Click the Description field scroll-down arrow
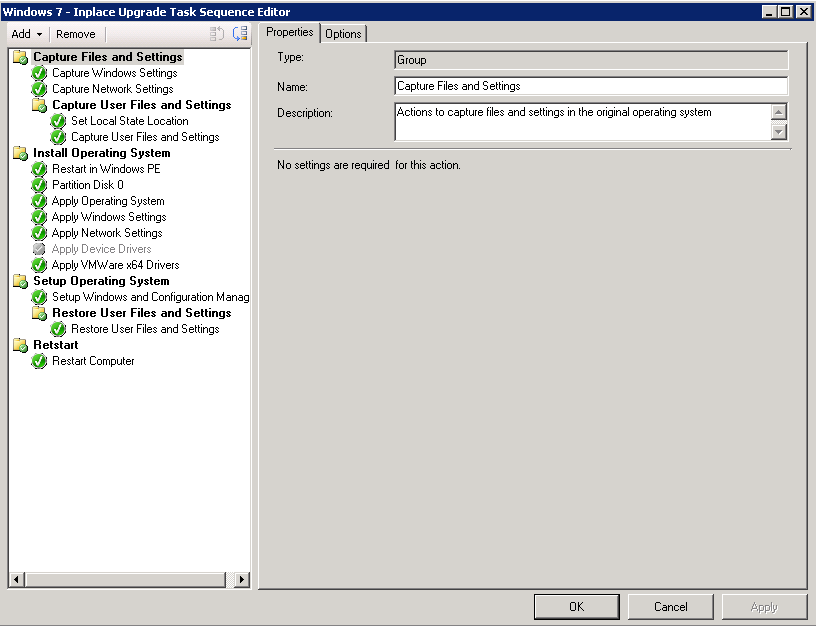The width and height of the screenshot is (816, 626). 780,132
